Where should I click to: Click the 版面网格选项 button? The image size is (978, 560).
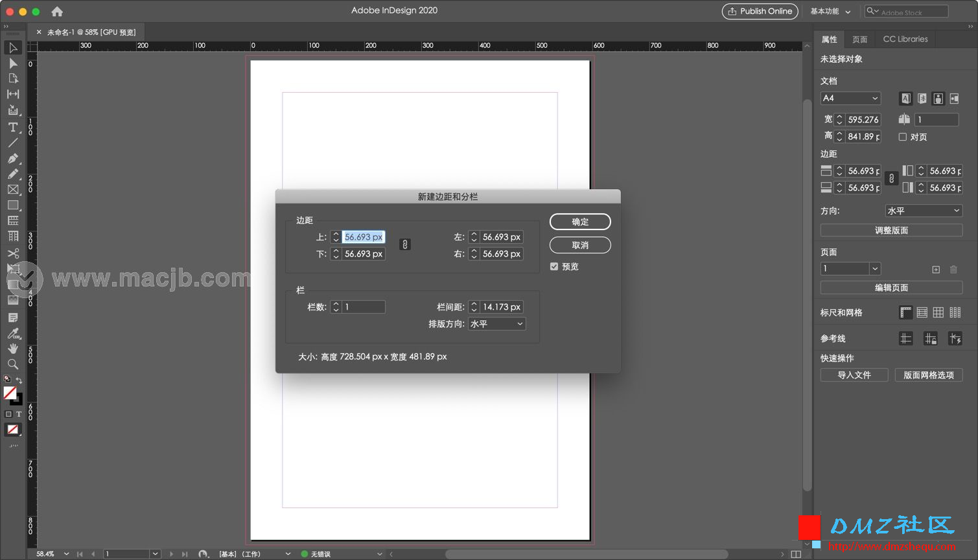point(929,375)
